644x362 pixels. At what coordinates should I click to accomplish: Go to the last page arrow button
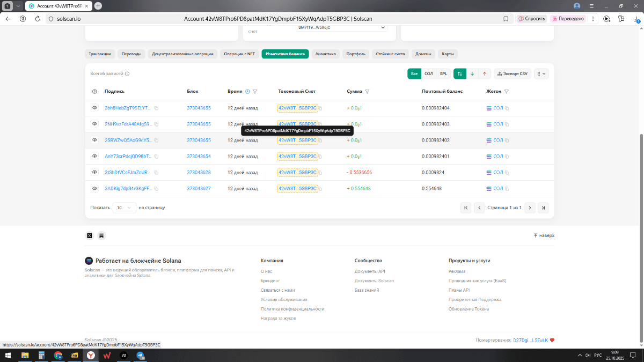pyautogui.click(x=543, y=208)
